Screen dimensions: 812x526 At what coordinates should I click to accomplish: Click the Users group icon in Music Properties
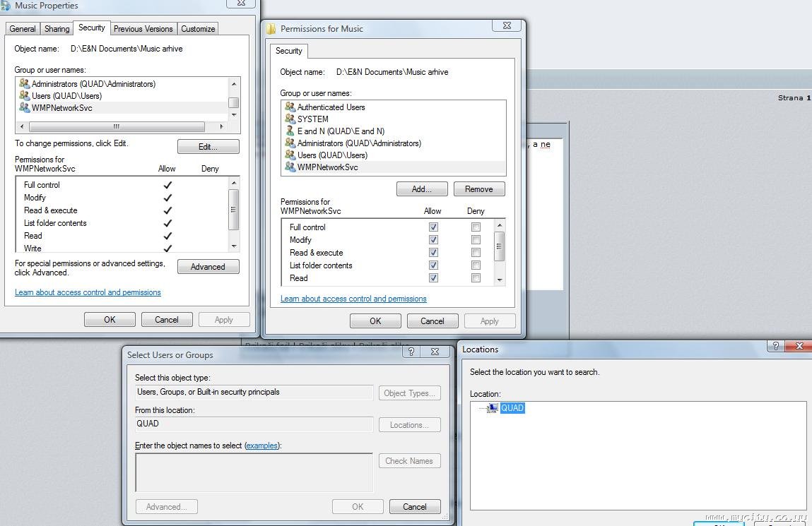click(24, 95)
